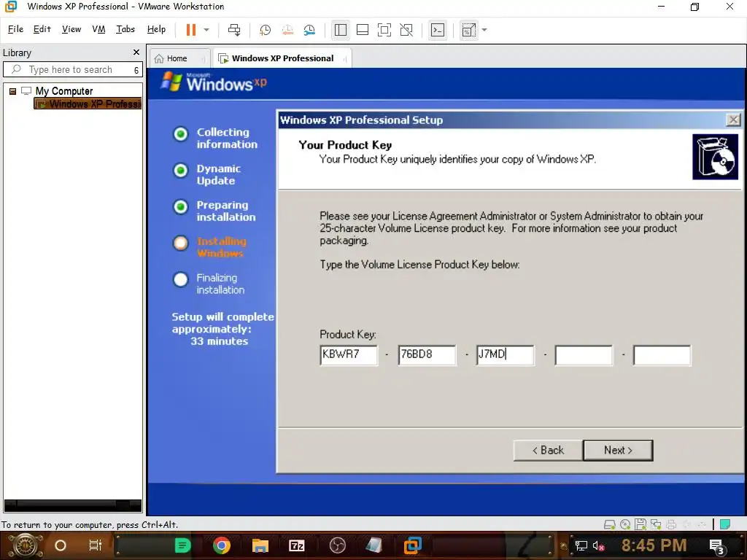Close the Windows XP Professional Setup dialog
This screenshot has height=560, width=747.
pyautogui.click(x=733, y=120)
